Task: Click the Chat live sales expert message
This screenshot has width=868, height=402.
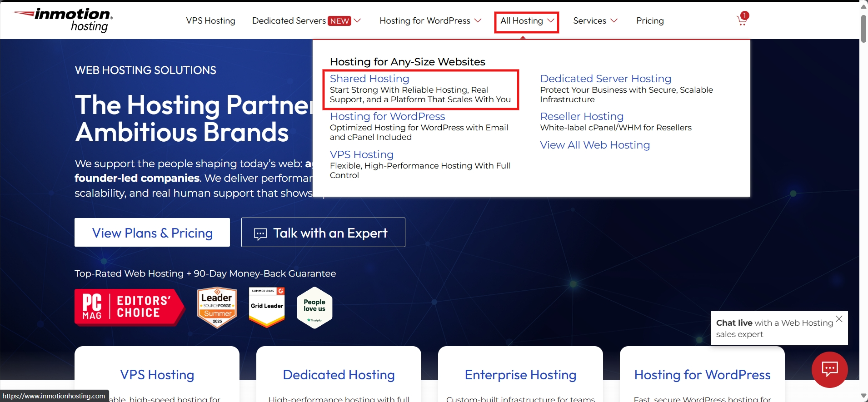Action: tap(774, 328)
